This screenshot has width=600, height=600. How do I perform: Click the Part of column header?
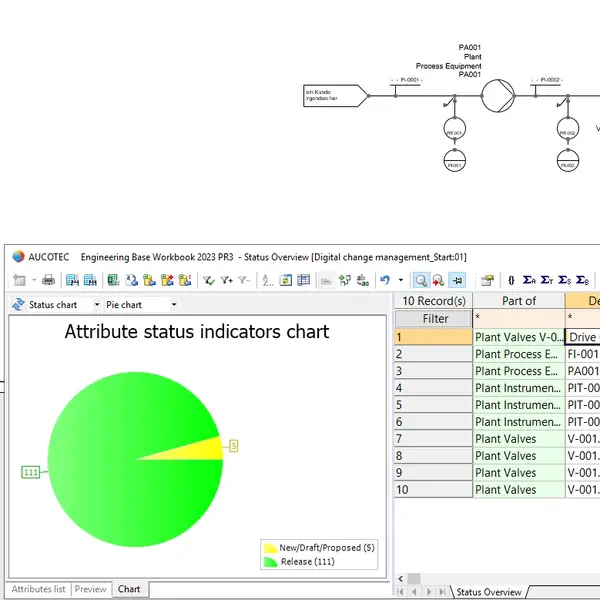518,301
